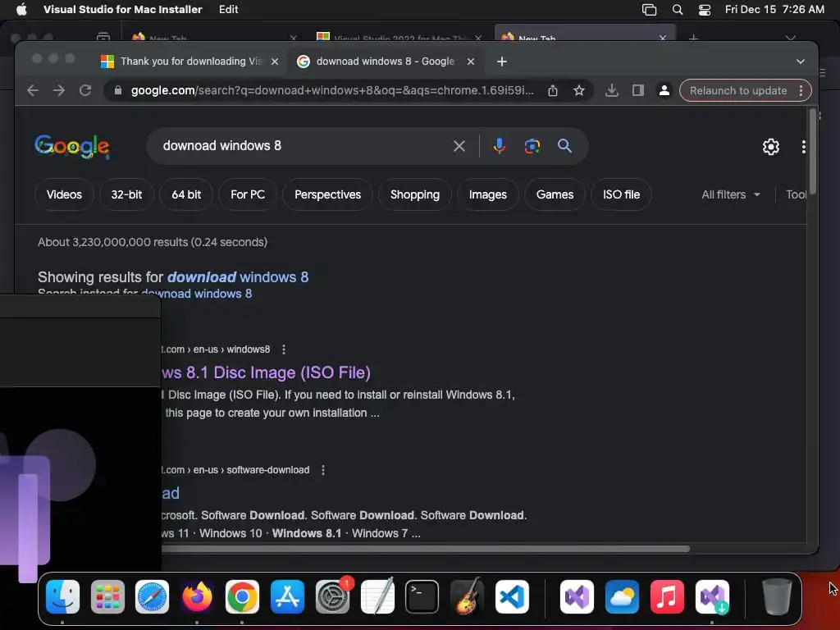
Task: Select the ISO file filter chip
Action: pyautogui.click(x=622, y=194)
